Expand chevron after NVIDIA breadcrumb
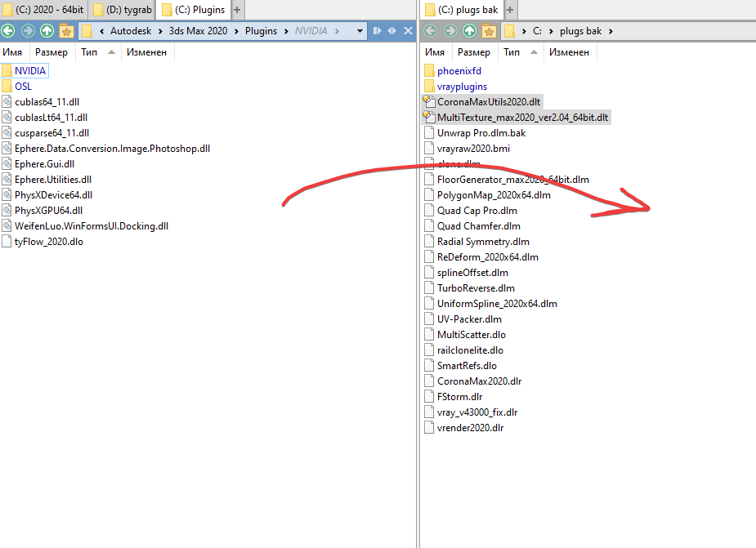This screenshot has height=548, width=756. pyautogui.click(x=335, y=31)
